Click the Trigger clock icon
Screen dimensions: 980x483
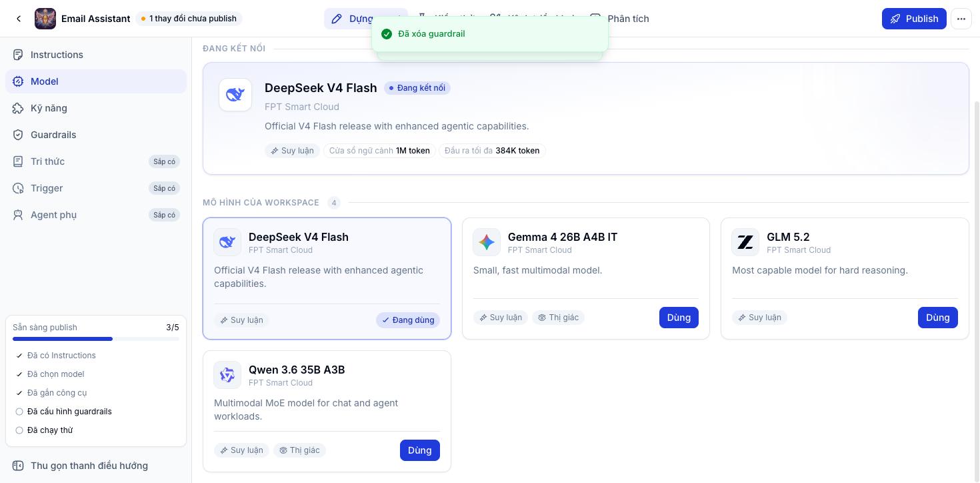(18, 188)
